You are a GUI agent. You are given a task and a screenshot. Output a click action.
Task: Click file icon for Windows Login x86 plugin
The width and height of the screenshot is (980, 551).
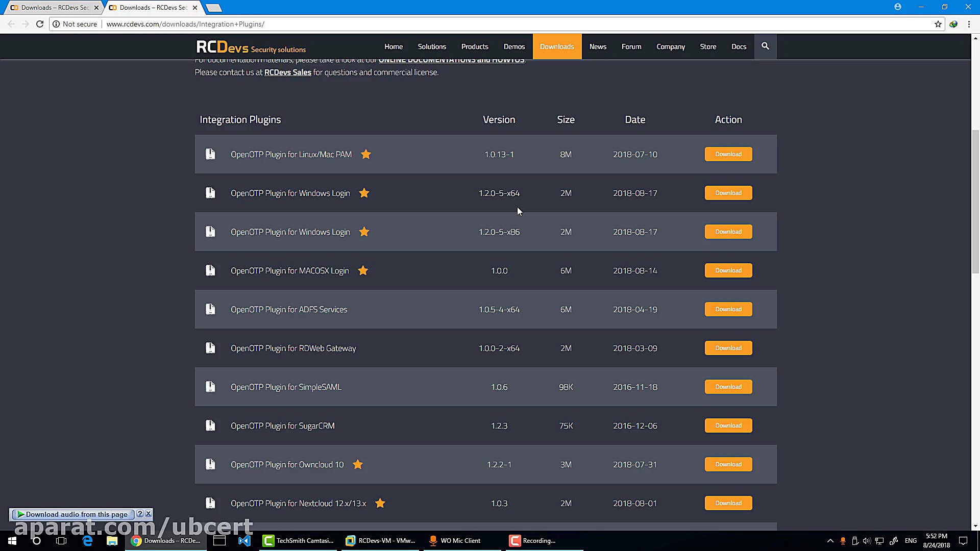click(x=210, y=232)
